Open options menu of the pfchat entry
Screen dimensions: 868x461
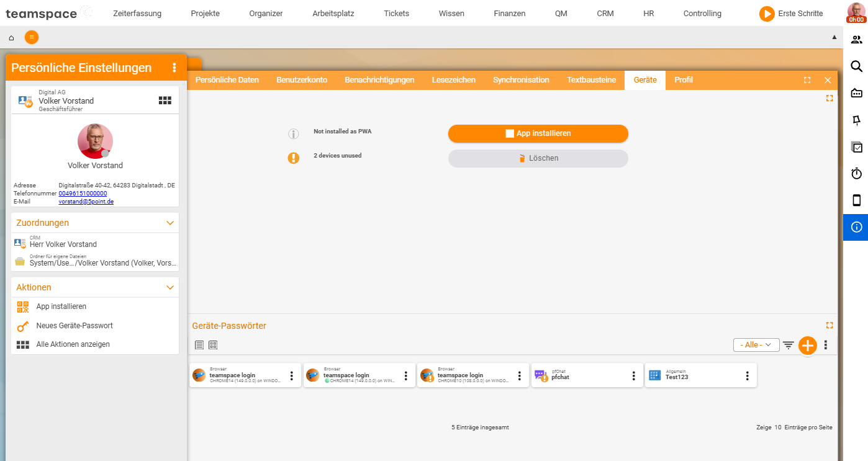tap(633, 376)
